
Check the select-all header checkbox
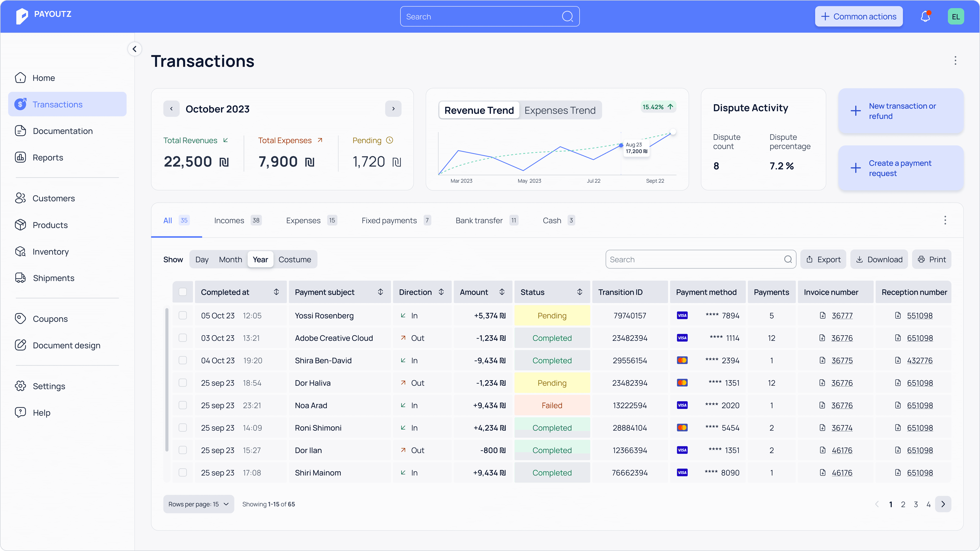[x=183, y=292]
